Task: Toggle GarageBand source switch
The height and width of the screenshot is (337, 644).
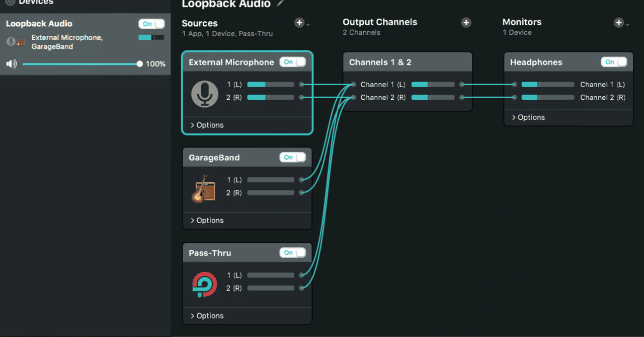Action: (x=293, y=157)
